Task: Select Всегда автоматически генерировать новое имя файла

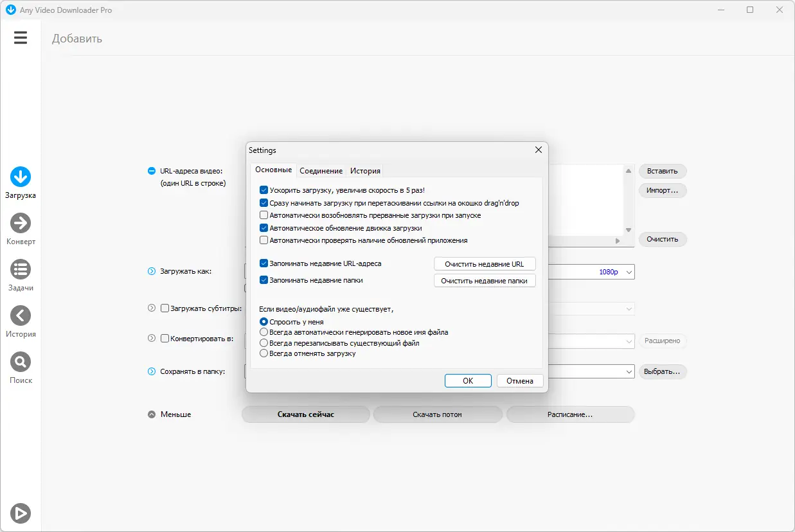Action: (264, 332)
